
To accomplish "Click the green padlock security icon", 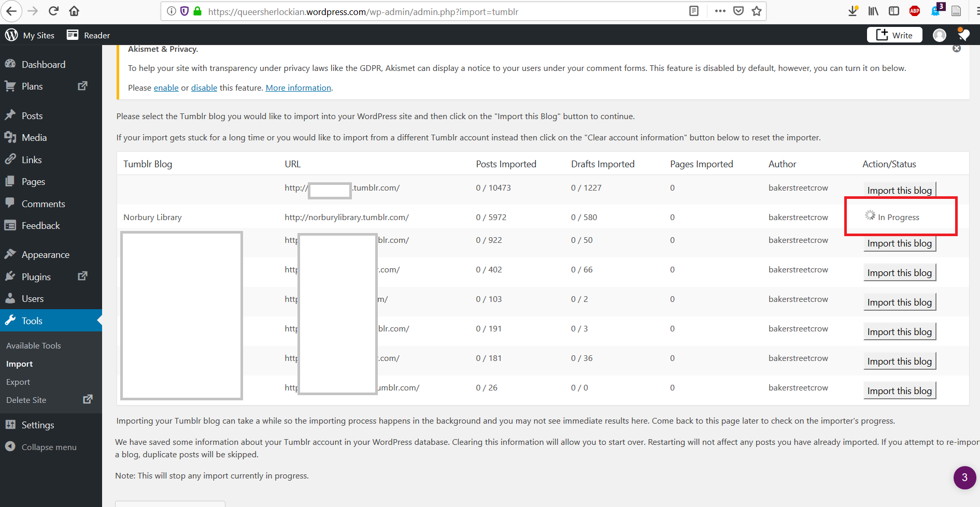I will [x=197, y=11].
